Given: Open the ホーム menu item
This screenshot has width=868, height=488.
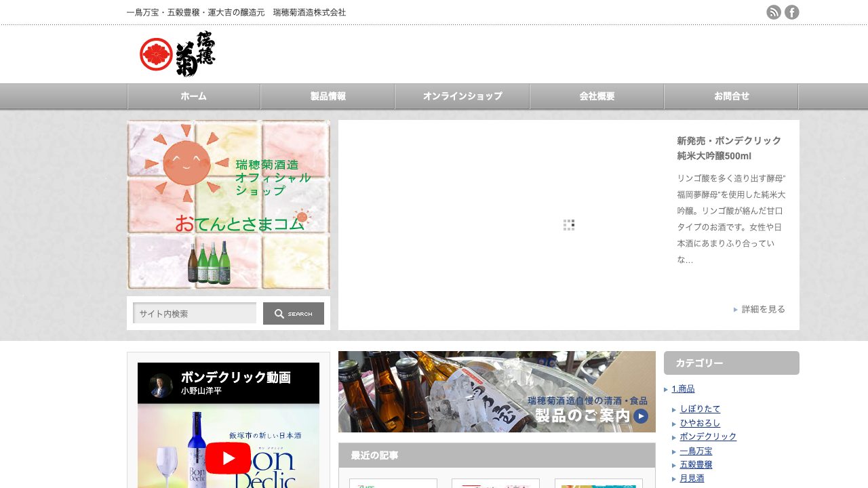Looking at the screenshot, I should [x=194, y=96].
